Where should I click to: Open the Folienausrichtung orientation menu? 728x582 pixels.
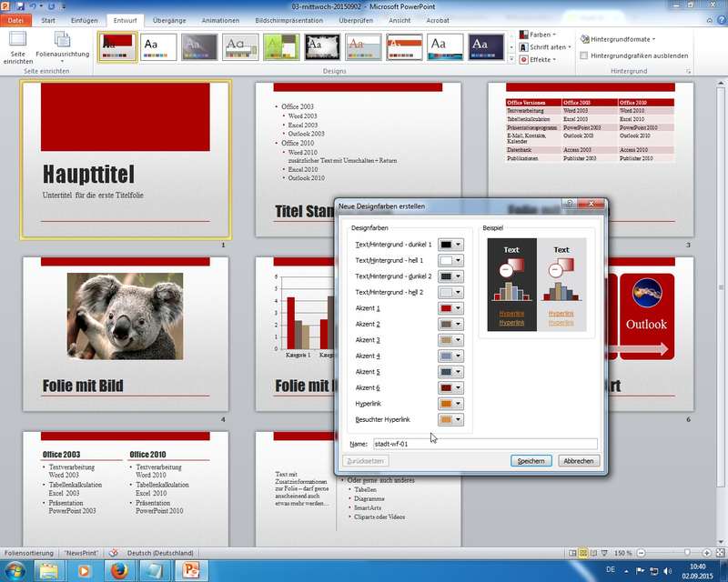point(62,43)
